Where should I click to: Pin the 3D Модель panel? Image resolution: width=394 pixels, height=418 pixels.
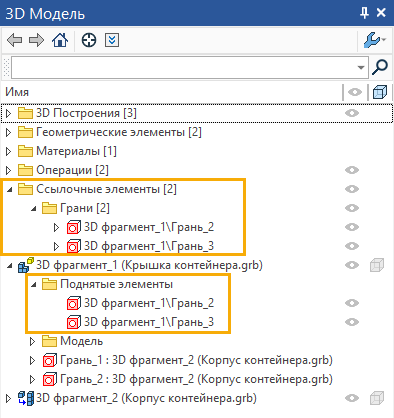[x=364, y=13]
